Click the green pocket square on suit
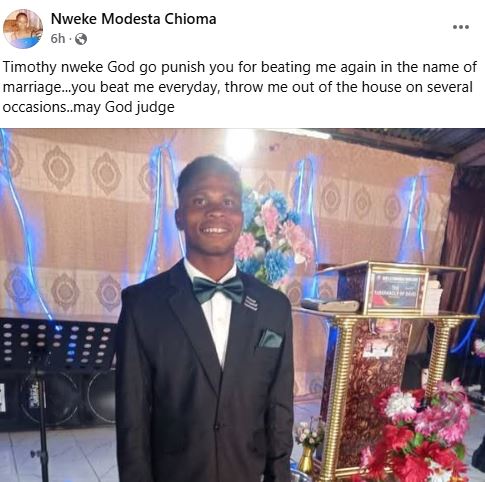Viewport: 485px width, 482px height. tap(271, 338)
